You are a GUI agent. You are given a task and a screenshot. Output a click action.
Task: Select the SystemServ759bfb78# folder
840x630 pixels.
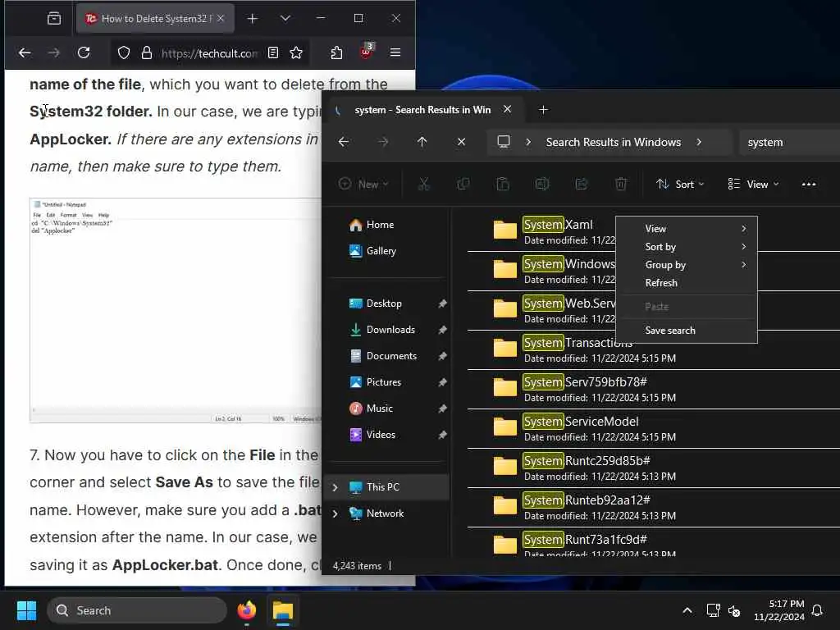point(654,390)
